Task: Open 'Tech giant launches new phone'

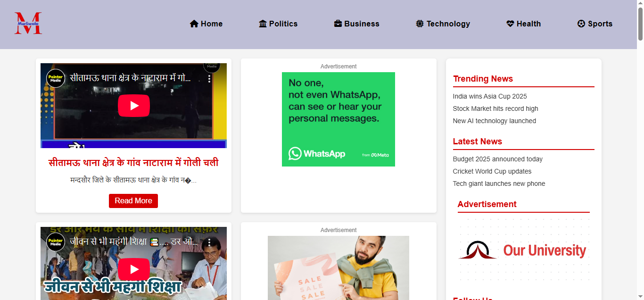Action: 499,183
